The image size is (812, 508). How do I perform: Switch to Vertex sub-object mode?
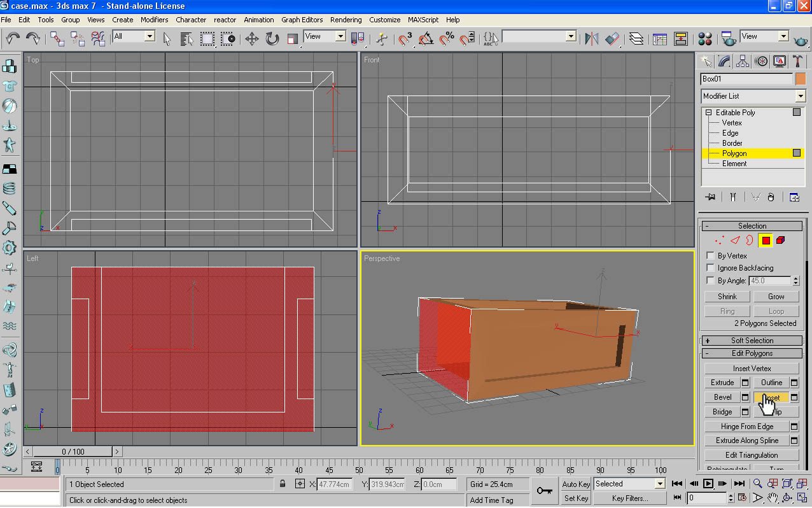[733, 122]
